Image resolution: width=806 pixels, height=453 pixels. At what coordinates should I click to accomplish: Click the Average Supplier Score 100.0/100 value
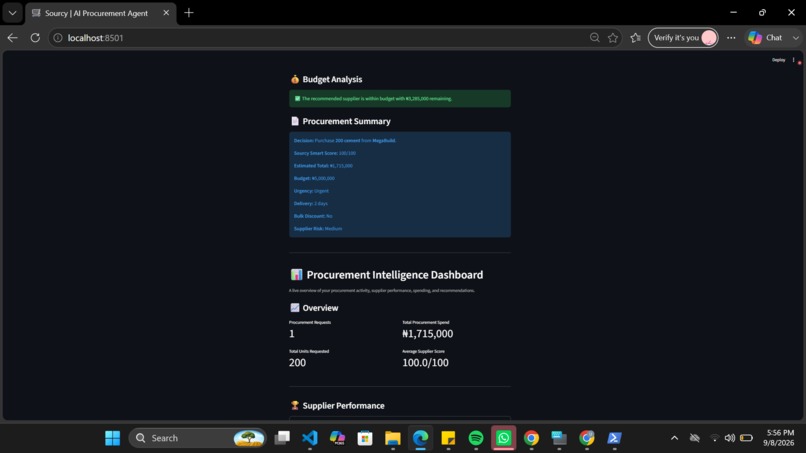tap(425, 363)
